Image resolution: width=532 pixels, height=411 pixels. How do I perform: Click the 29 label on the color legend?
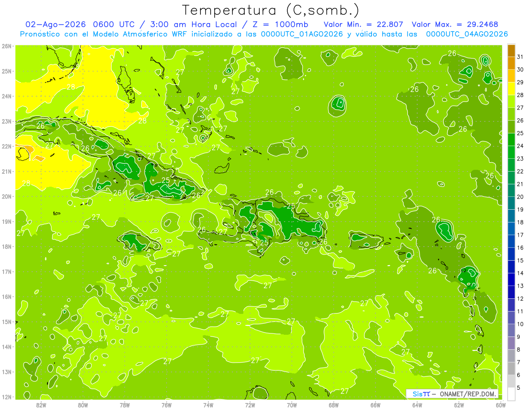pyautogui.click(x=520, y=82)
